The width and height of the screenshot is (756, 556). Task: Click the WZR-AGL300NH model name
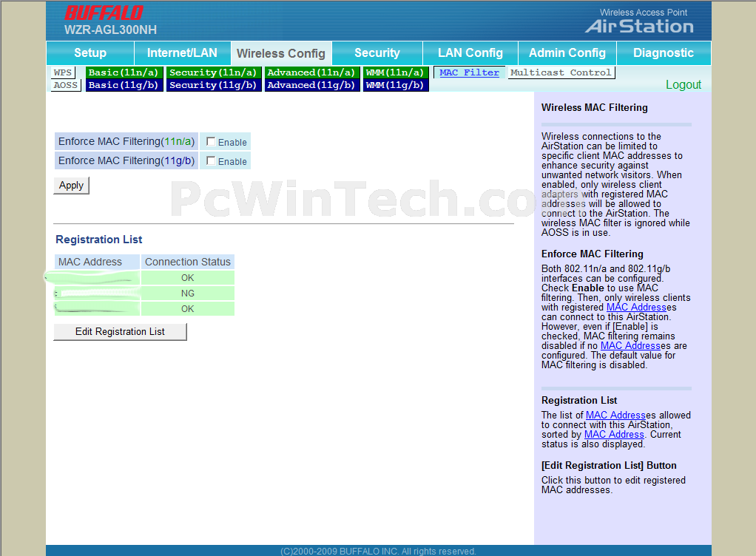[110, 30]
